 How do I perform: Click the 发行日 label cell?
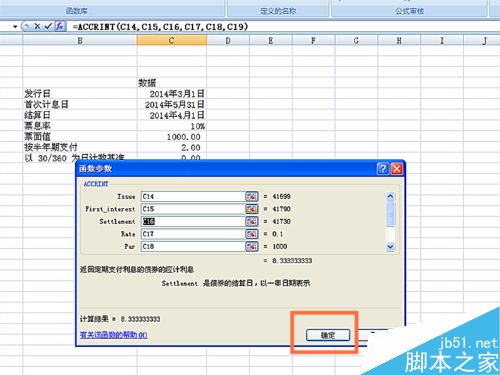coord(80,94)
